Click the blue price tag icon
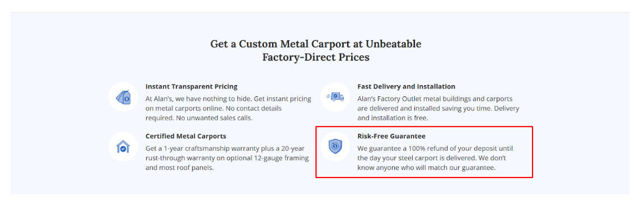 [x=123, y=97]
